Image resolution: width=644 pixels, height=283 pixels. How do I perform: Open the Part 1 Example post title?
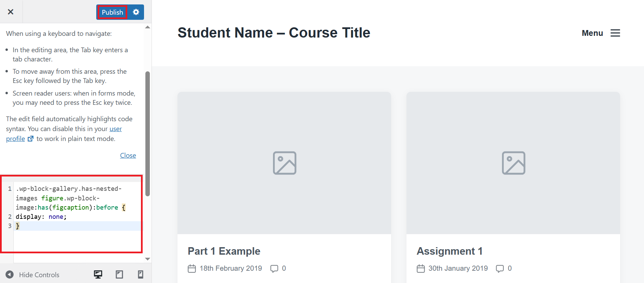pos(224,251)
